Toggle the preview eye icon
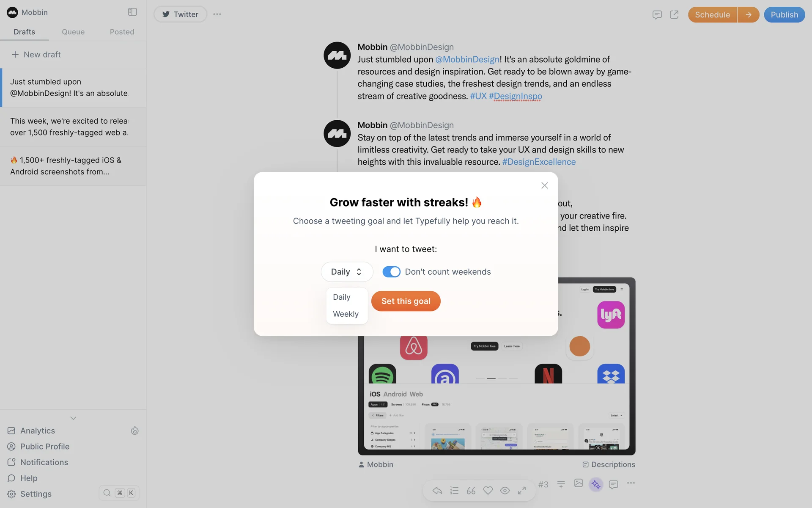 point(505,490)
